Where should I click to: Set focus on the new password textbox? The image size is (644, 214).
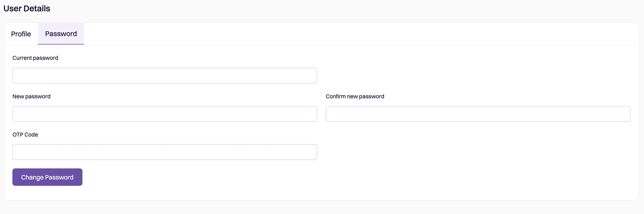click(x=165, y=114)
